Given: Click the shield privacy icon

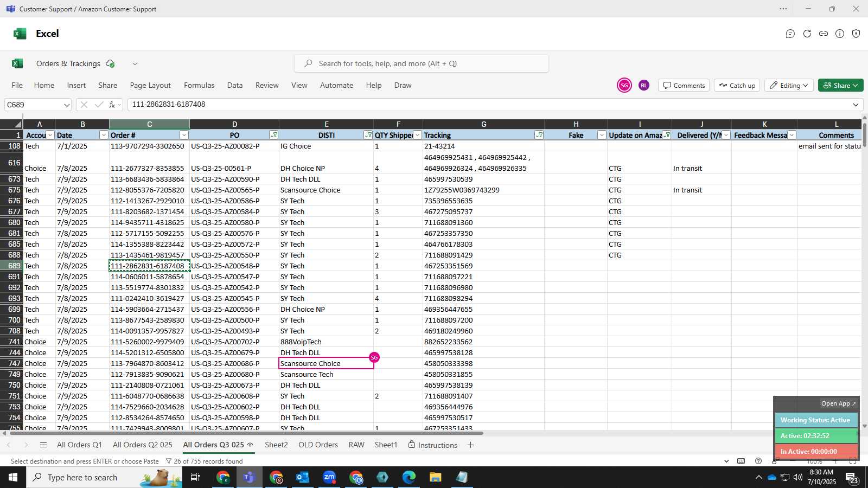Looking at the screenshot, I should pos(856,34).
